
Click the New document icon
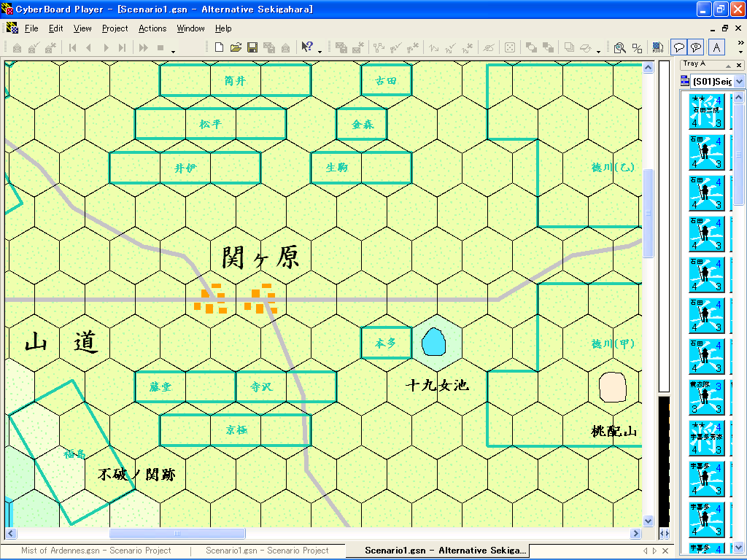point(219,48)
